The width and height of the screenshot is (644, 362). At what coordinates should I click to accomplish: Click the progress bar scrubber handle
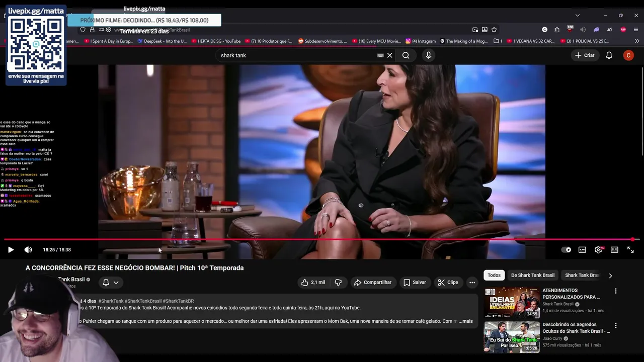point(632,239)
